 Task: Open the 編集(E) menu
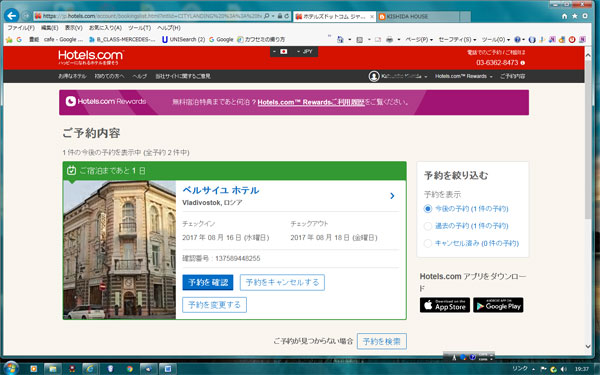click(49, 28)
